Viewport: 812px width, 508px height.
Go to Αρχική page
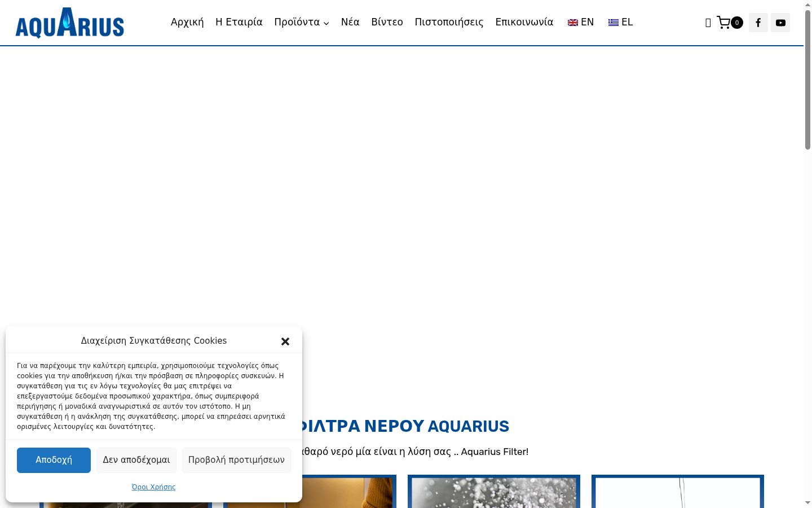(187, 22)
